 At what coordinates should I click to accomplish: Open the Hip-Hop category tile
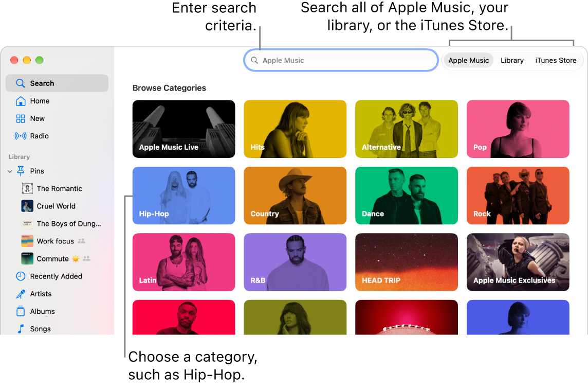click(184, 196)
